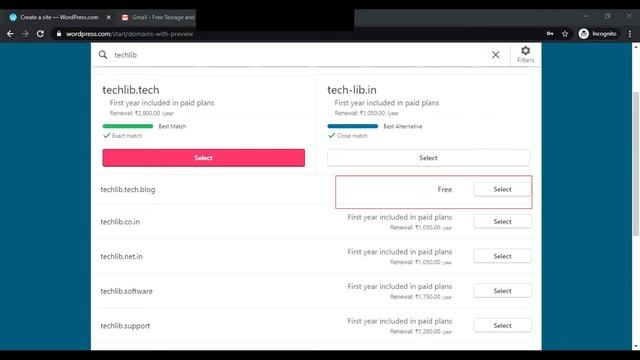Open the Incognito profile icon
Screen dimensions: 640x360
(x=598, y=34)
